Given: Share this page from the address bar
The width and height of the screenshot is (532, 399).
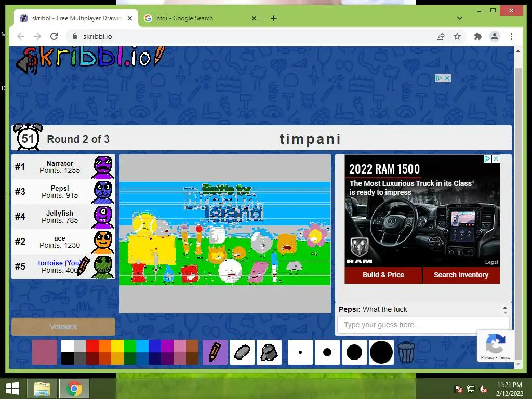Looking at the screenshot, I should tap(441, 36).
